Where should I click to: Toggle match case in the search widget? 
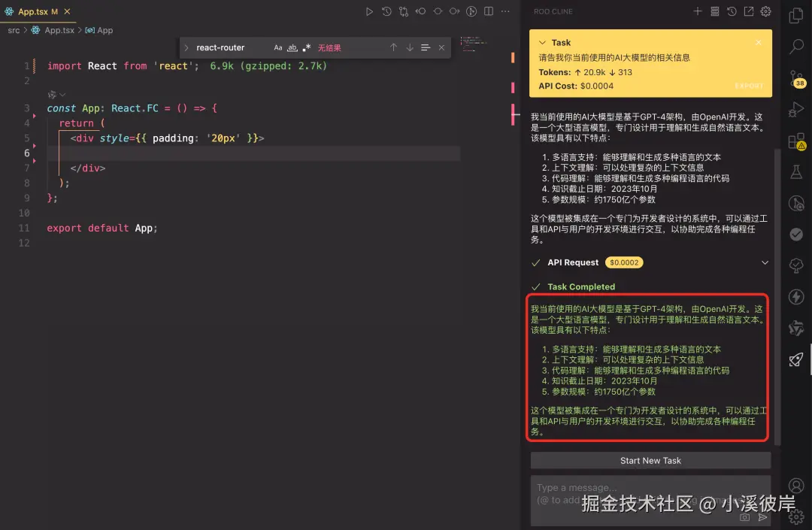[278, 47]
